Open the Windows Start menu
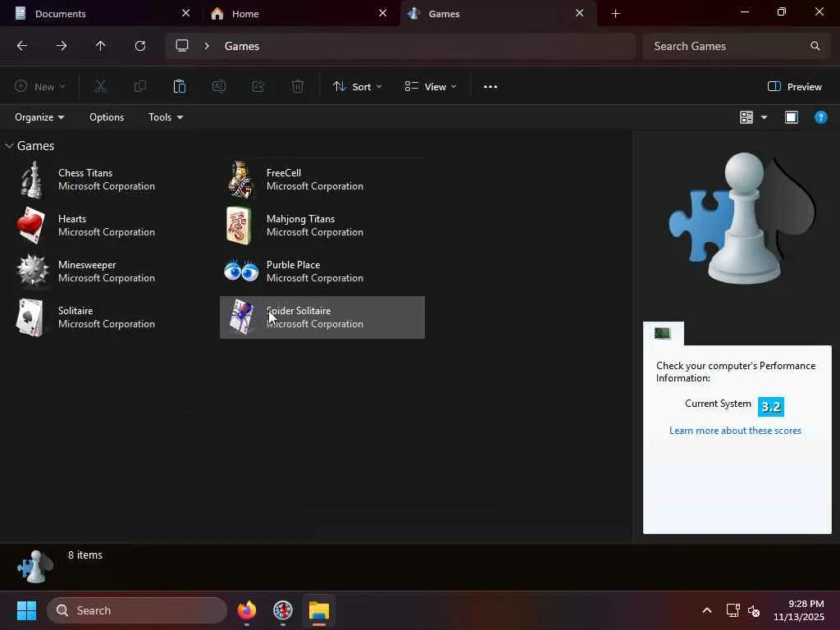The image size is (840, 630). point(26,610)
